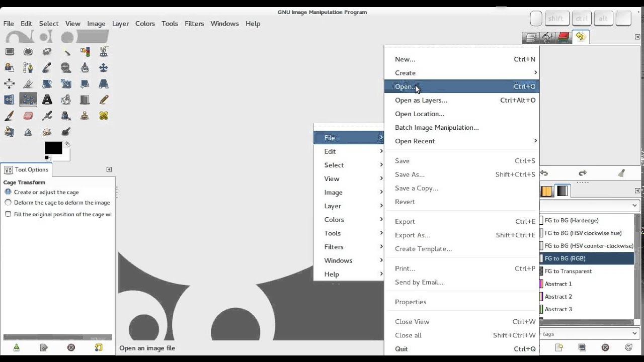Choose New... from the File submenu
The image size is (644, 362).
pos(461,59)
